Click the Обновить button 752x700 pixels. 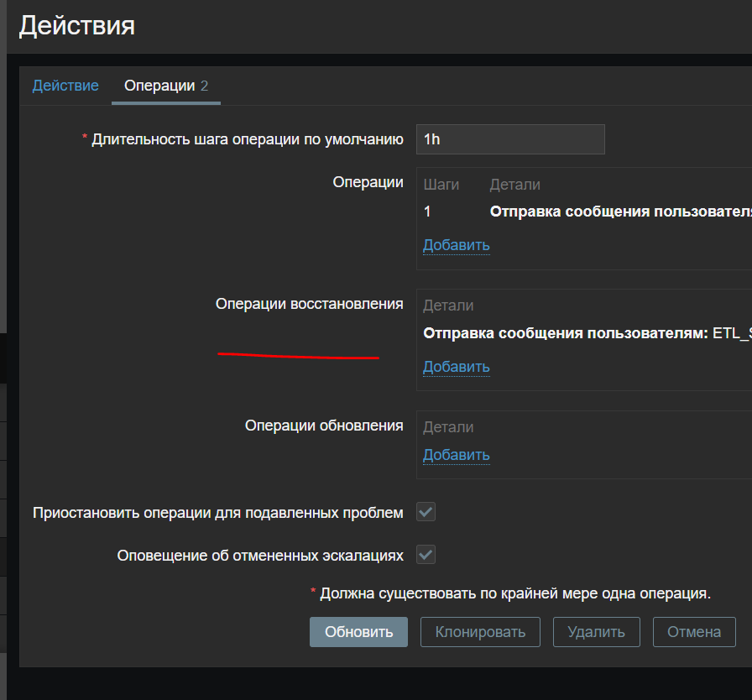[x=358, y=632]
